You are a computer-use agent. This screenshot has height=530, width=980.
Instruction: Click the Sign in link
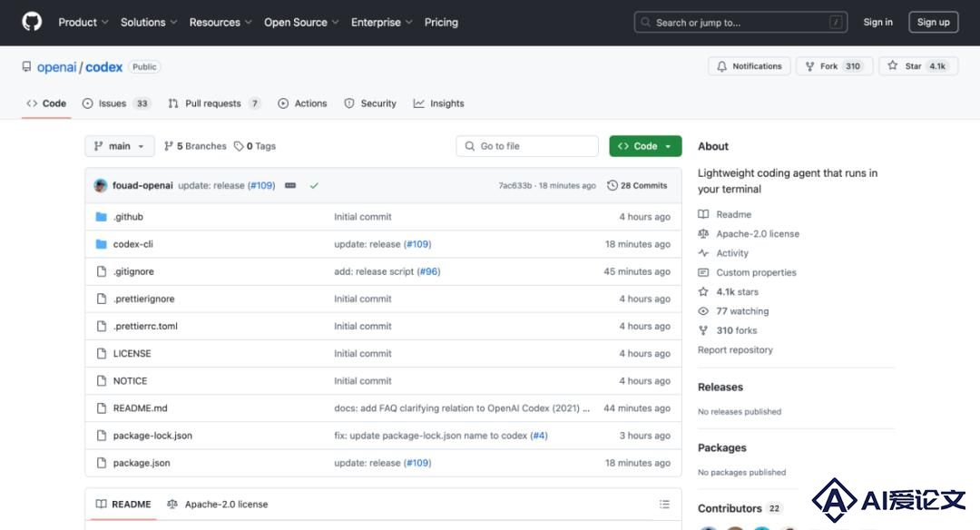878,22
